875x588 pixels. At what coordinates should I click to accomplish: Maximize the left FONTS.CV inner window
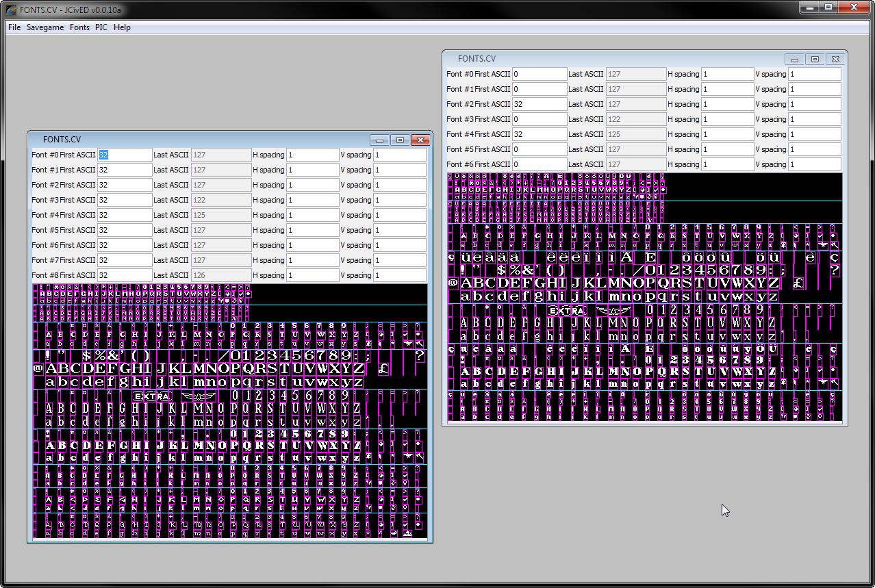400,140
